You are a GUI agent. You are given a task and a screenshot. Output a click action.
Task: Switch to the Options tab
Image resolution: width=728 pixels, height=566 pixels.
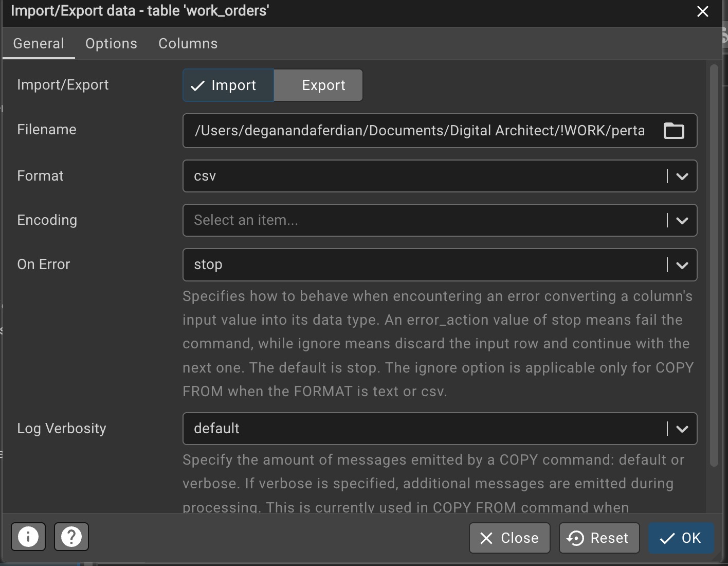[x=111, y=44]
